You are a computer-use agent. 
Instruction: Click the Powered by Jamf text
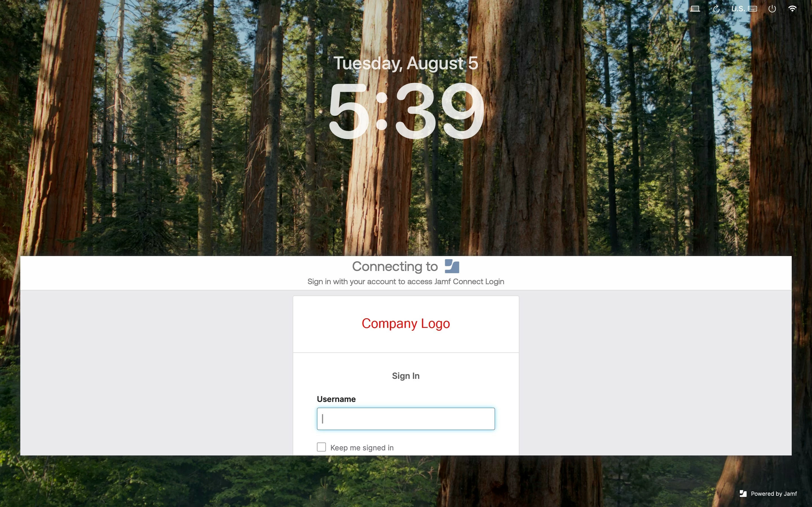(774, 493)
